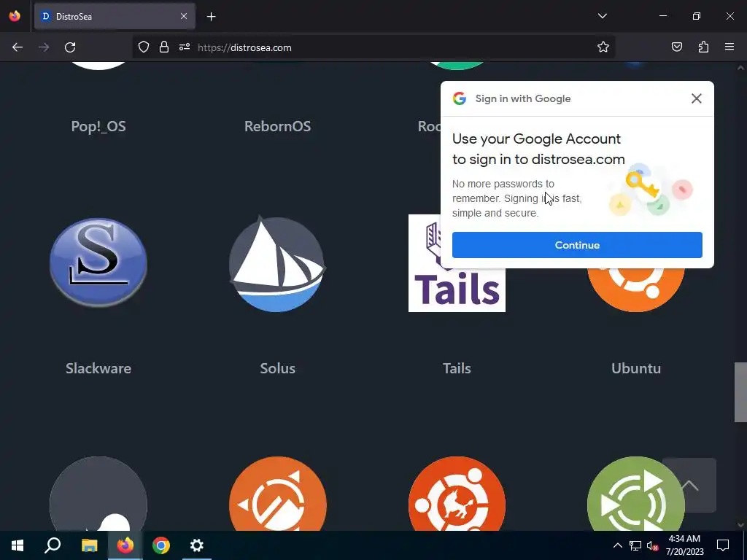
Task: Open the taskbar clock and date
Action: click(684, 545)
